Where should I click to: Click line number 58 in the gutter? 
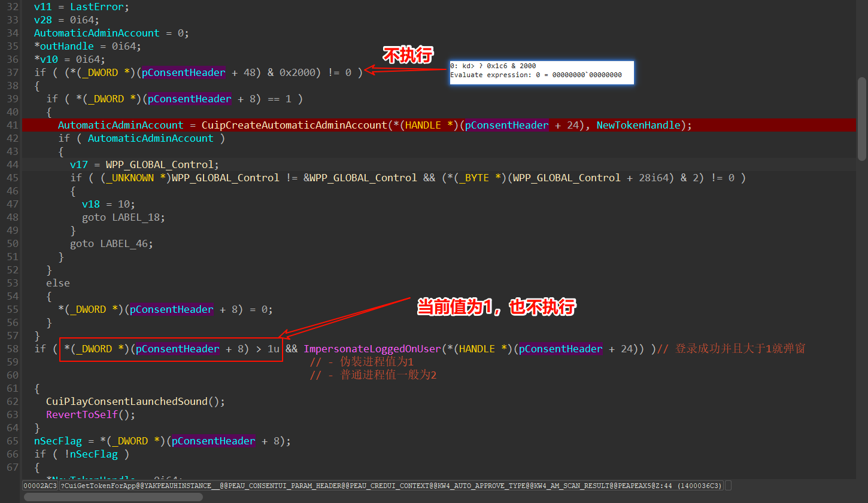[x=13, y=349]
